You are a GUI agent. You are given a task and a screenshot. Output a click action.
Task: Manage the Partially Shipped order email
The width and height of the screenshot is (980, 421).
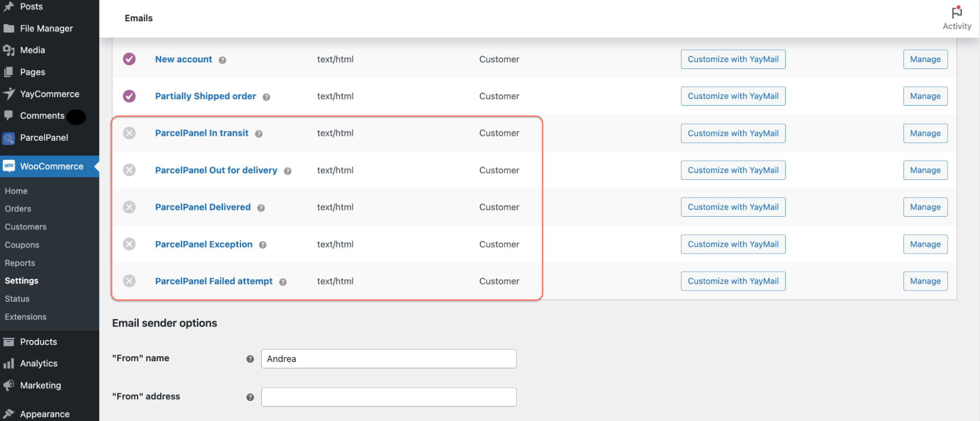tap(926, 96)
